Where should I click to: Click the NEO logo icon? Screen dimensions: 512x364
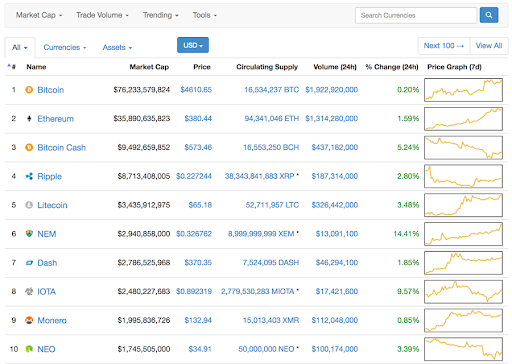point(29,349)
